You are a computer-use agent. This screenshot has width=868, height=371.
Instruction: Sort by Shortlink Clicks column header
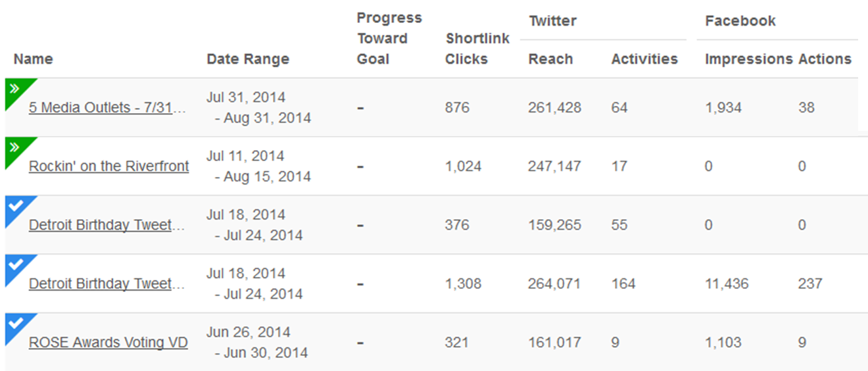coord(477,49)
